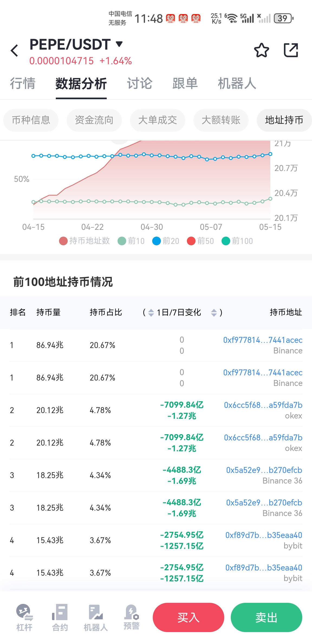The width and height of the screenshot is (312, 644).
Task: Open second 0xf89d7b...b35eaa40 bybit address
Action: [x=264, y=568]
